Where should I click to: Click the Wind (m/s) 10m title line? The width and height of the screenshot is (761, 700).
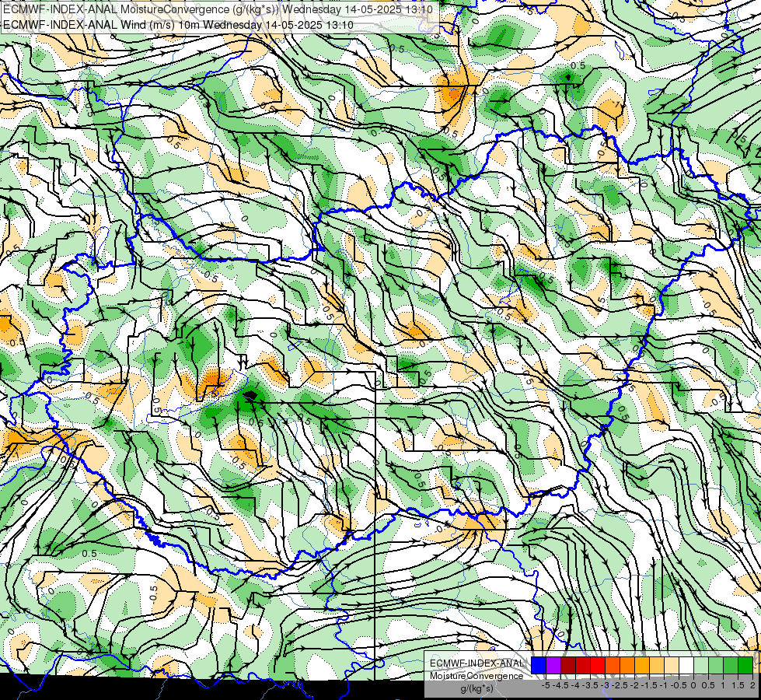click(x=178, y=25)
